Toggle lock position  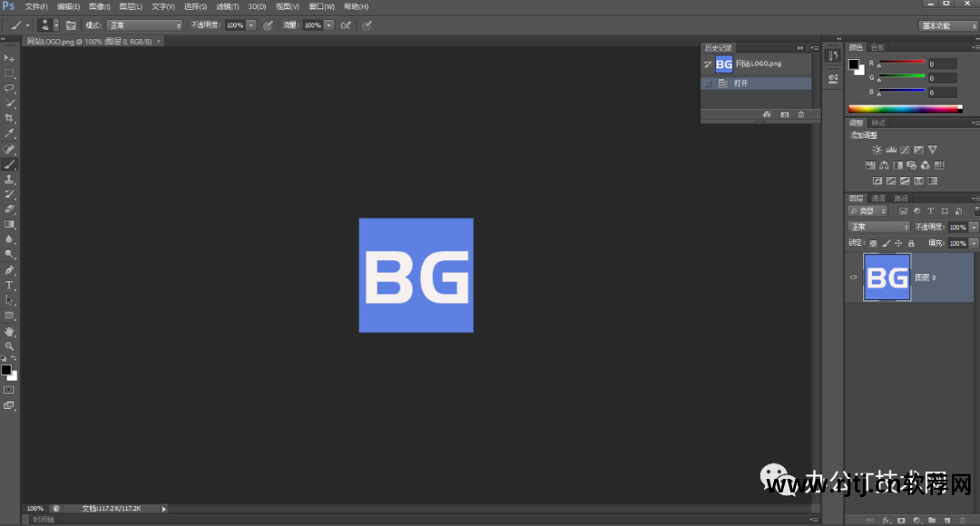tap(898, 244)
